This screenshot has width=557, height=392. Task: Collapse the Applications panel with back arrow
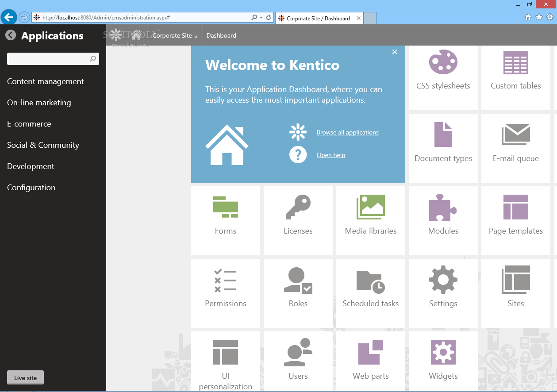[11, 35]
